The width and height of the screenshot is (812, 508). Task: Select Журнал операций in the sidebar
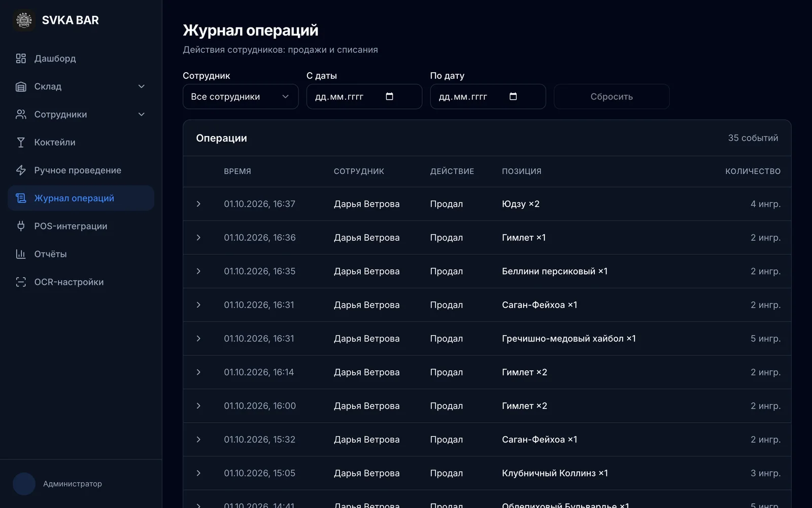click(81, 198)
